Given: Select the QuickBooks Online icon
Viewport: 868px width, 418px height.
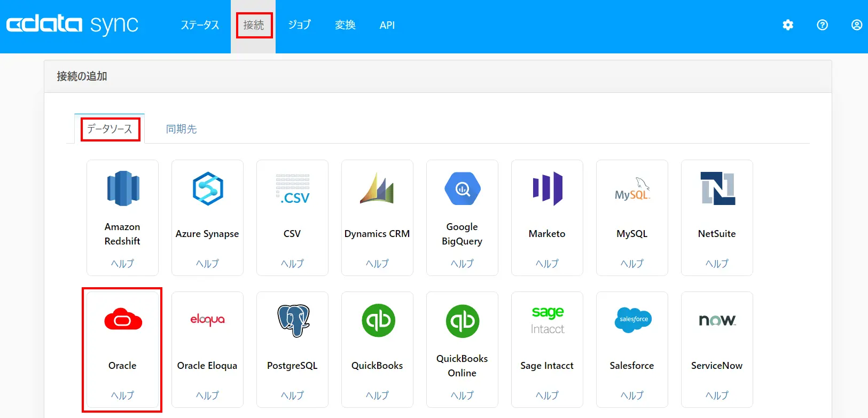Looking at the screenshot, I should click(x=463, y=320).
